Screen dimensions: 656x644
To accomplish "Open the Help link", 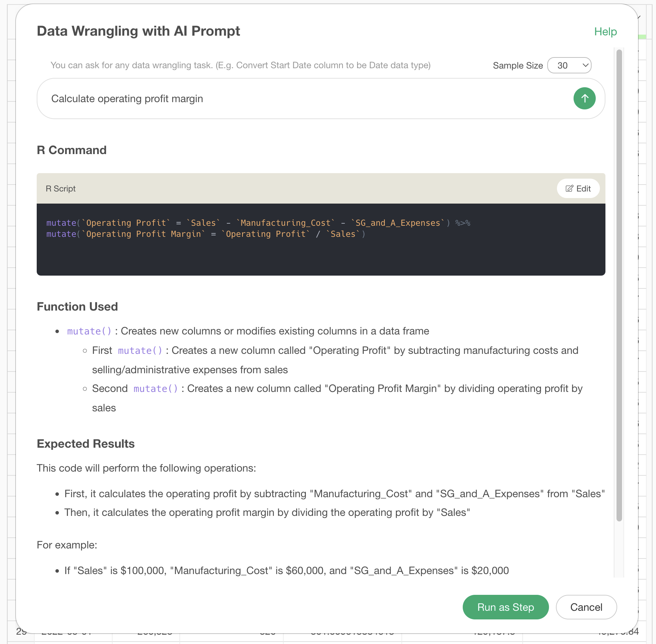I will coord(605,32).
